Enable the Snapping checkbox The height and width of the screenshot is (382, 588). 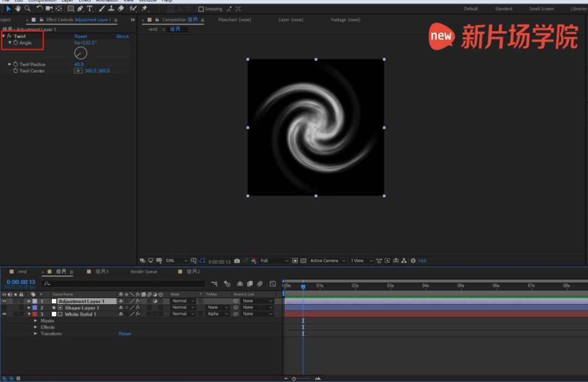[x=201, y=9]
